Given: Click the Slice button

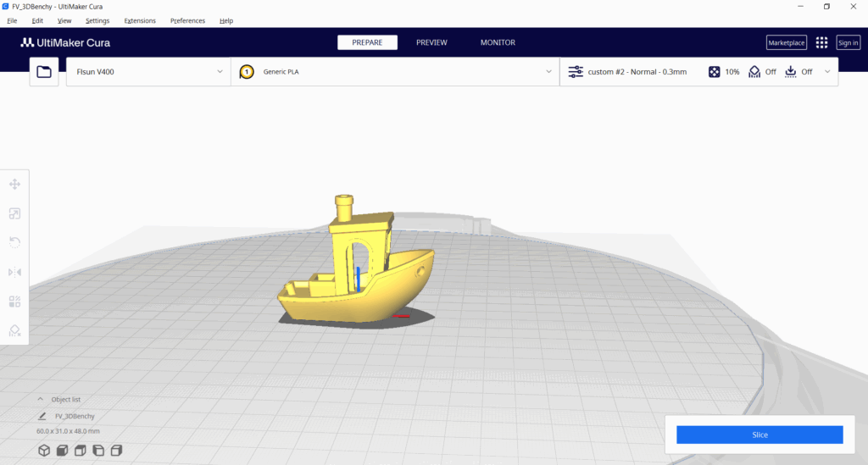Looking at the screenshot, I should [759, 435].
